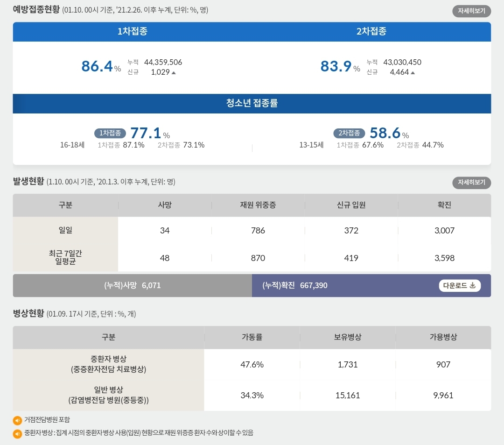Click the 일반 병상 row label
The width and height of the screenshot is (504, 445).
coord(108,395)
